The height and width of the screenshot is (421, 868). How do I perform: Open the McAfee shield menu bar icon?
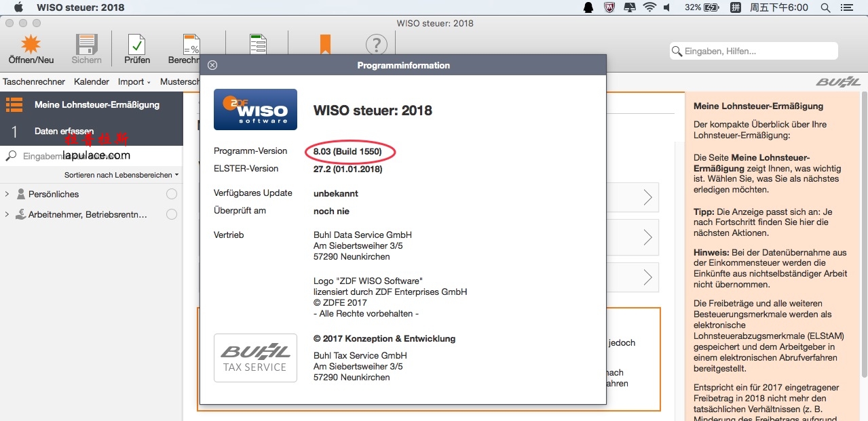[609, 7]
